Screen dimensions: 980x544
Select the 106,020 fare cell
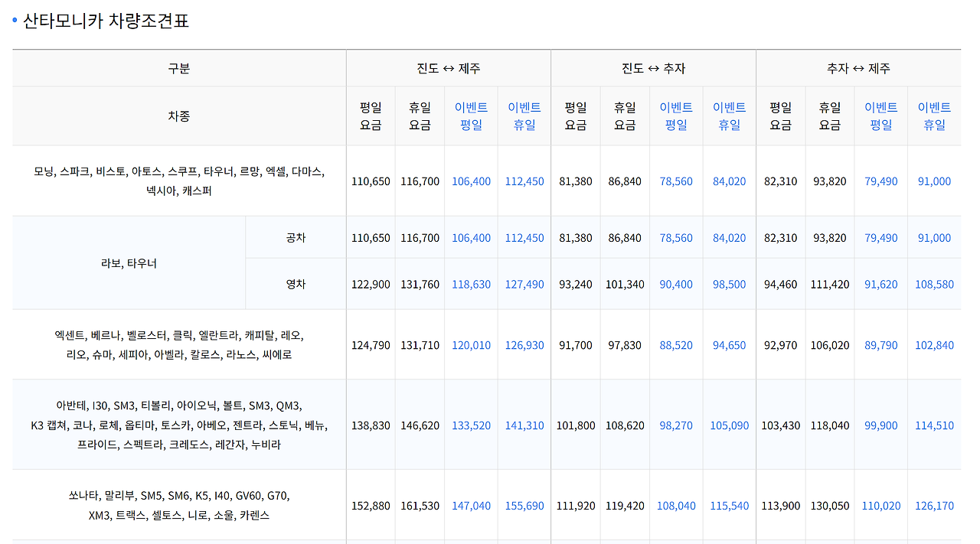coord(830,345)
